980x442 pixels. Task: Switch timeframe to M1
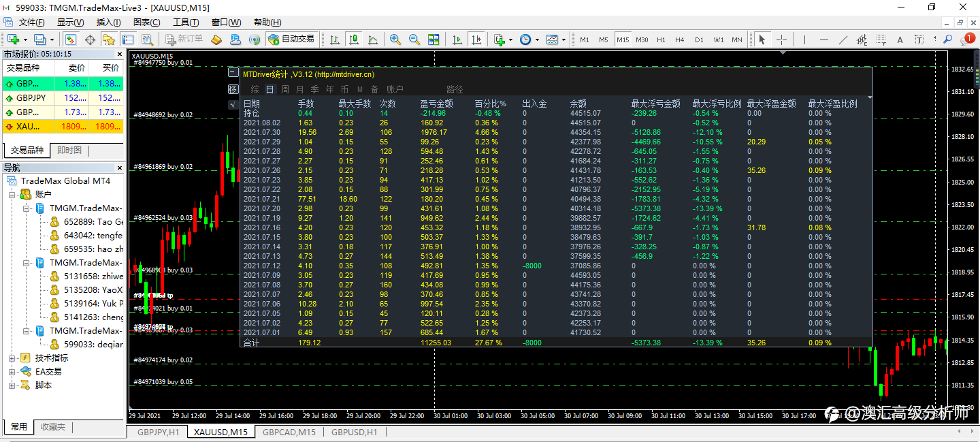pos(585,40)
